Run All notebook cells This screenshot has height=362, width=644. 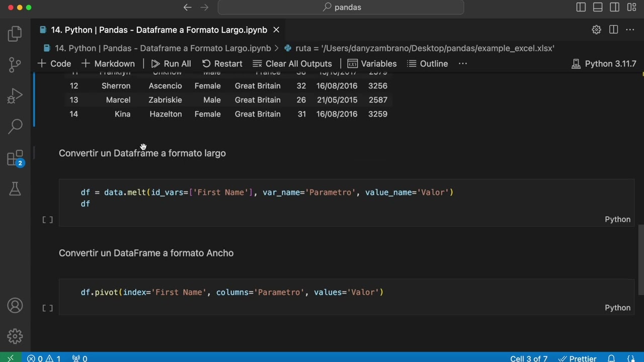(171, 63)
